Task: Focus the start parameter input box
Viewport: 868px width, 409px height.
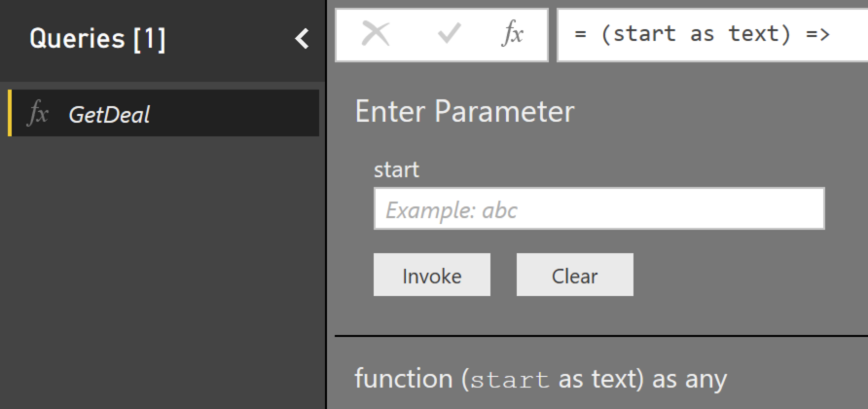Action: pos(598,209)
